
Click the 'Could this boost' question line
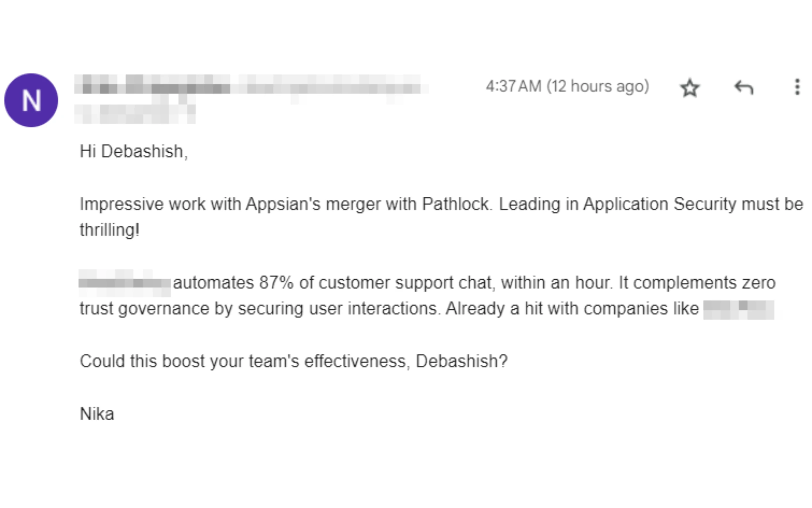tap(293, 361)
